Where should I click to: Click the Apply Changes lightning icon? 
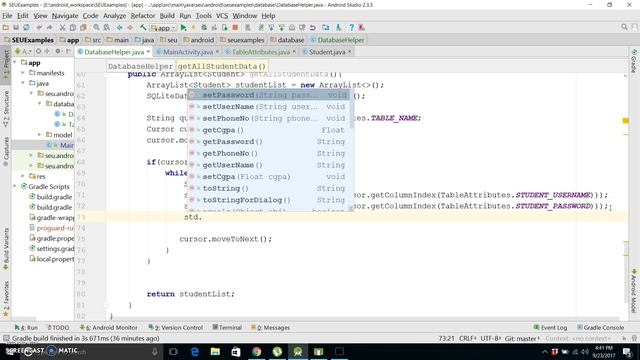tap(193, 27)
